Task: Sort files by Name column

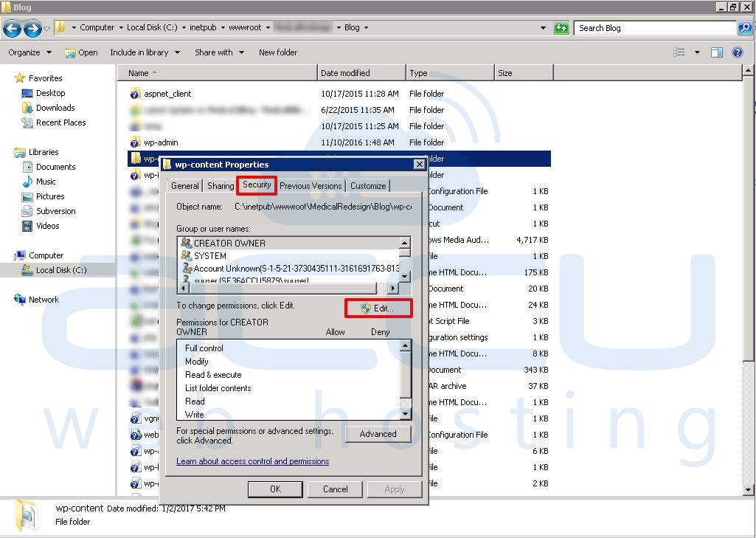Action: pyautogui.click(x=218, y=73)
